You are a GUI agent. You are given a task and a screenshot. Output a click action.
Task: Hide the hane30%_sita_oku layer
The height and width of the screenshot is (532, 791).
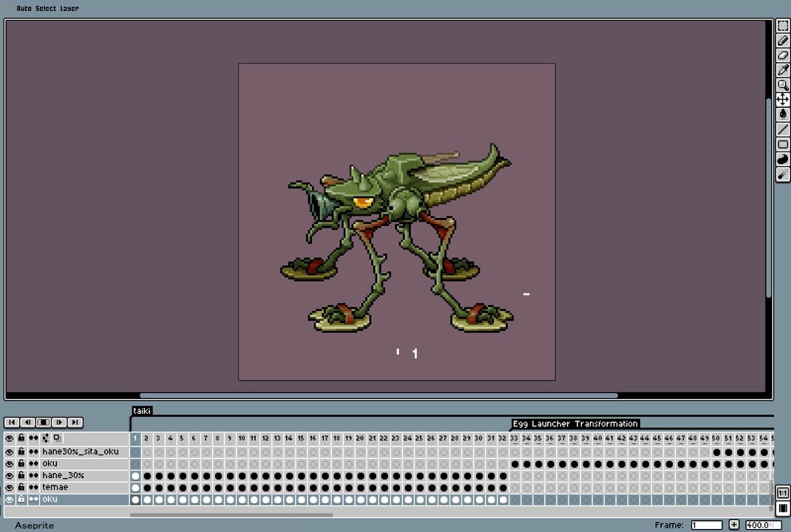point(10,451)
